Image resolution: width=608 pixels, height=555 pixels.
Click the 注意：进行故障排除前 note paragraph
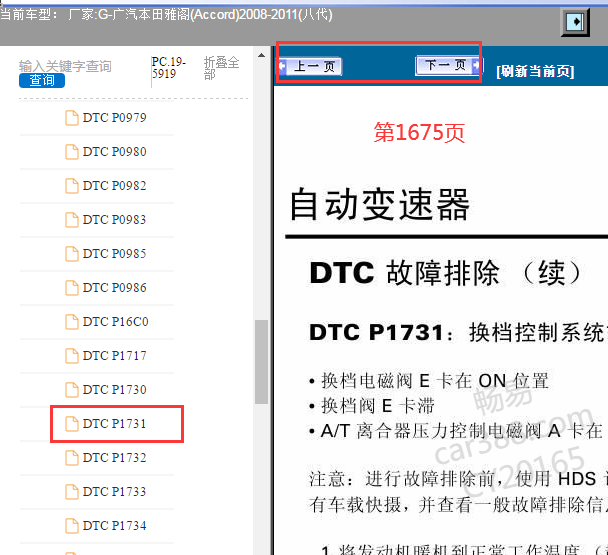[x=458, y=491]
